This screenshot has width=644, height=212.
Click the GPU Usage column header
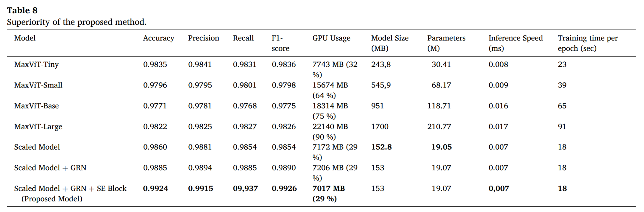pos(331,38)
